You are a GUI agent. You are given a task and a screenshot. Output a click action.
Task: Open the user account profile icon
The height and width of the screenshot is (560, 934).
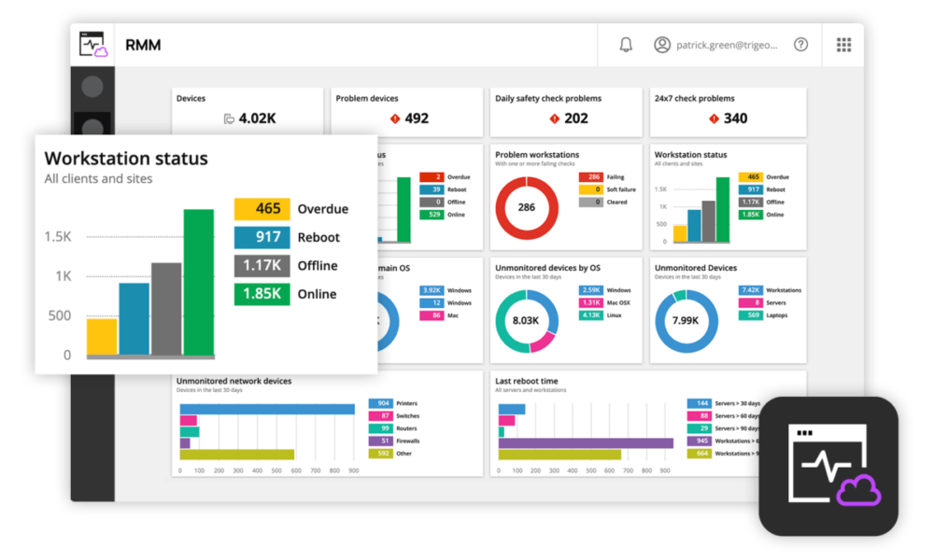pyautogui.click(x=662, y=45)
